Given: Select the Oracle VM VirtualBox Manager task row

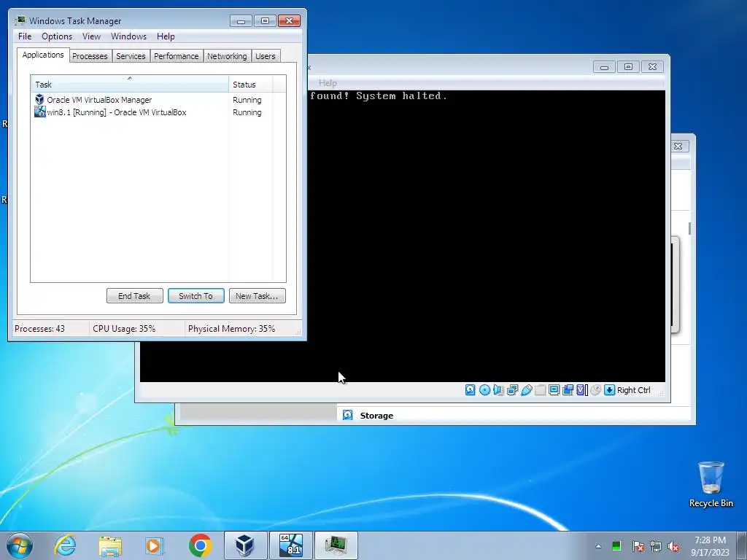Looking at the screenshot, I should 158,100.
